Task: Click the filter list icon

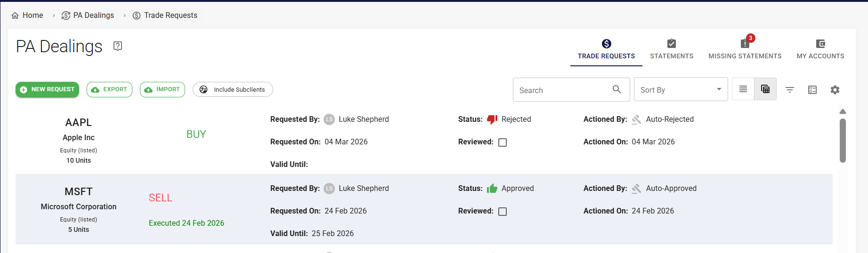Action: click(x=790, y=90)
